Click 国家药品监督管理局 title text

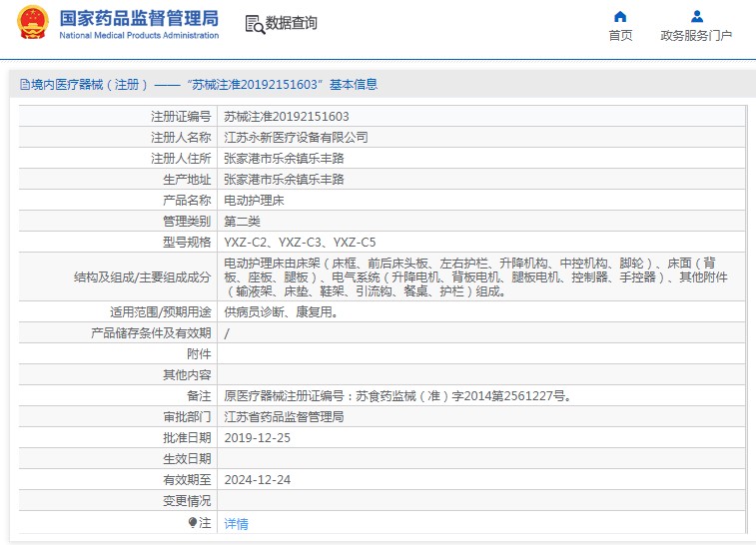pyautogui.click(x=139, y=18)
